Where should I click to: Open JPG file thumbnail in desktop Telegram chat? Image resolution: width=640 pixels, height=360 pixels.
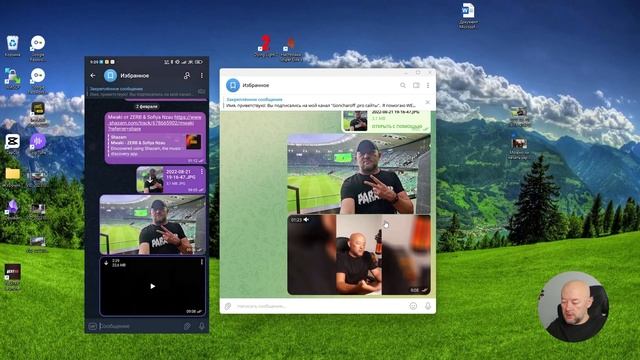[355, 120]
